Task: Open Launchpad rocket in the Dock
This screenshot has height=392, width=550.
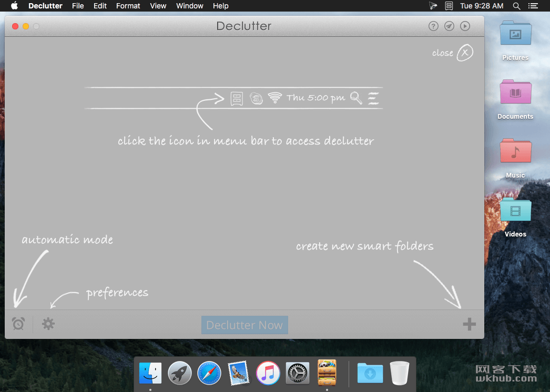Action: (x=180, y=373)
